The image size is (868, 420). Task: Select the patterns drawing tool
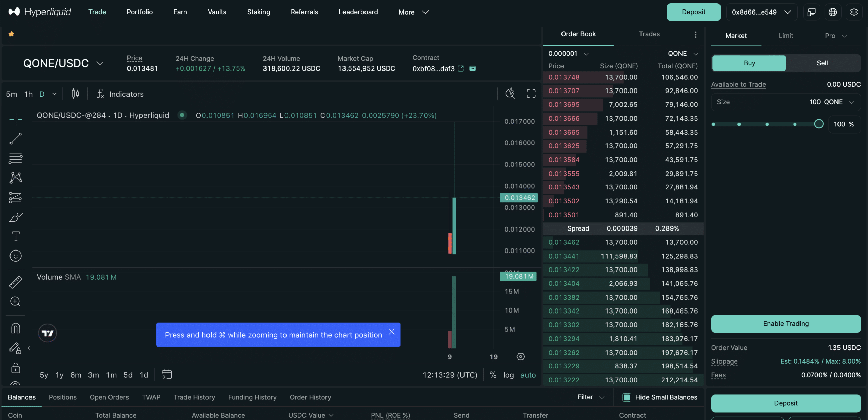(16, 177)
